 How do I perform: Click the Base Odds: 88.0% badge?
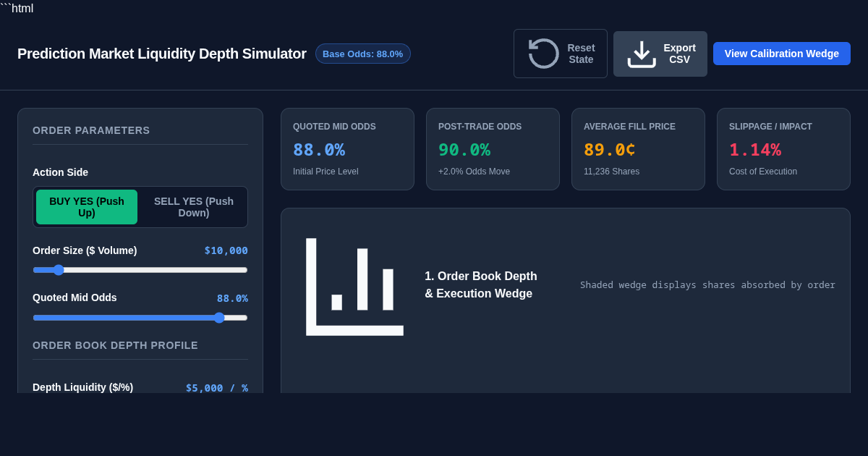click(x=363, y=54)
